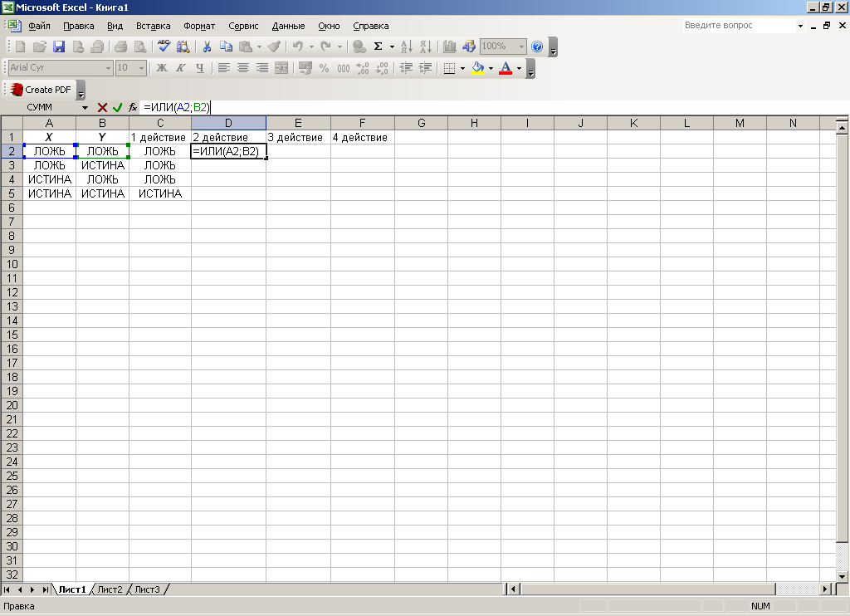
Task: Open the font color palette arrow
Action: tap(520, 68)
